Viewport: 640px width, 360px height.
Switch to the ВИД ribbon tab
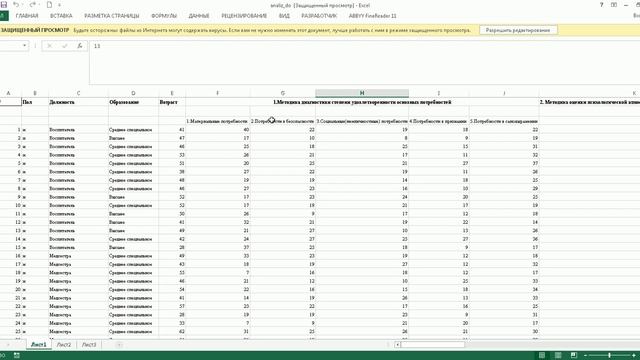[284, 16]
